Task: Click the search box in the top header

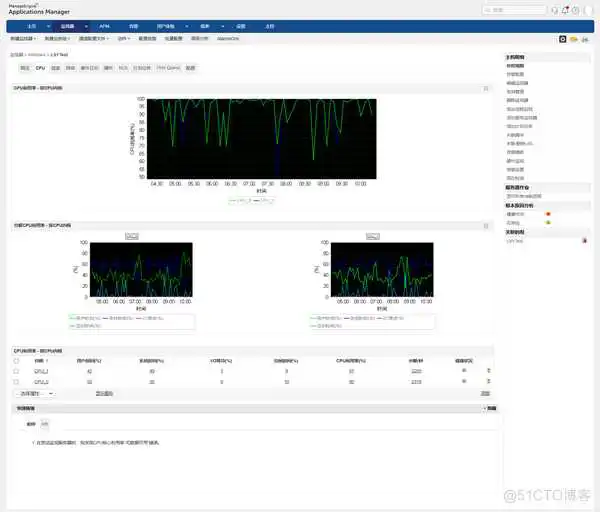Action: click(x=514, y=10)
